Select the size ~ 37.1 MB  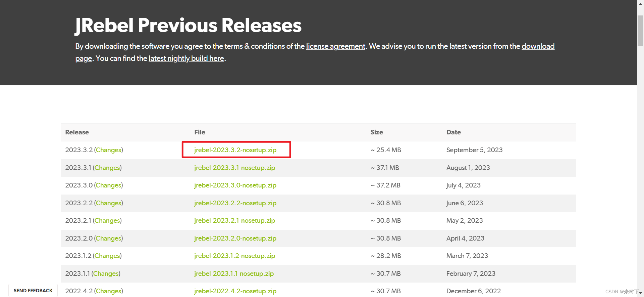(385, 168)
